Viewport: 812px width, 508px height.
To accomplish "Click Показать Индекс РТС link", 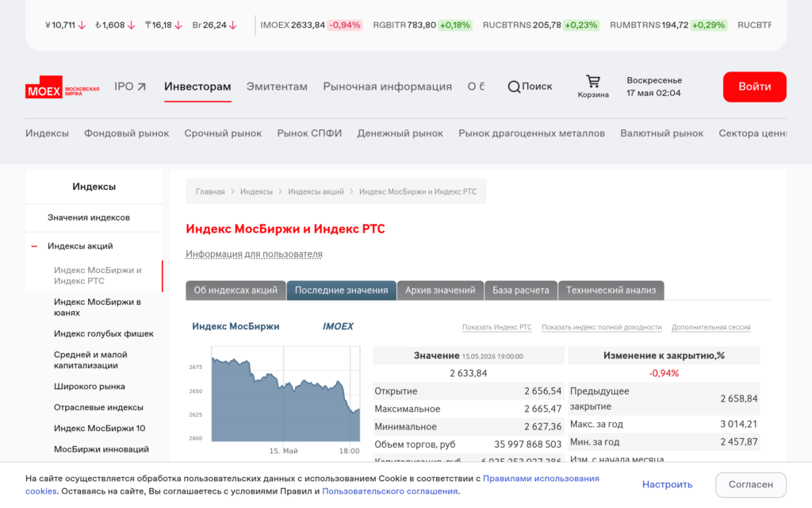I will coord(496,327).
